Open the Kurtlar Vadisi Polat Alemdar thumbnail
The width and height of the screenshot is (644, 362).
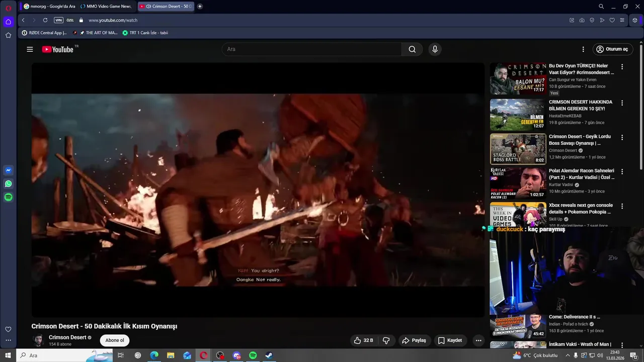coord(518,183)
